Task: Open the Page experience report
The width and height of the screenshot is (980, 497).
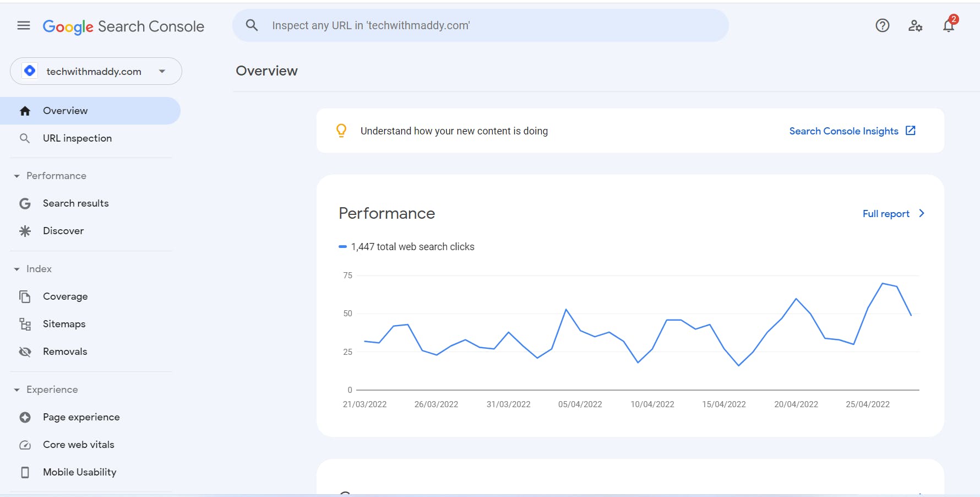Action: 90,417
